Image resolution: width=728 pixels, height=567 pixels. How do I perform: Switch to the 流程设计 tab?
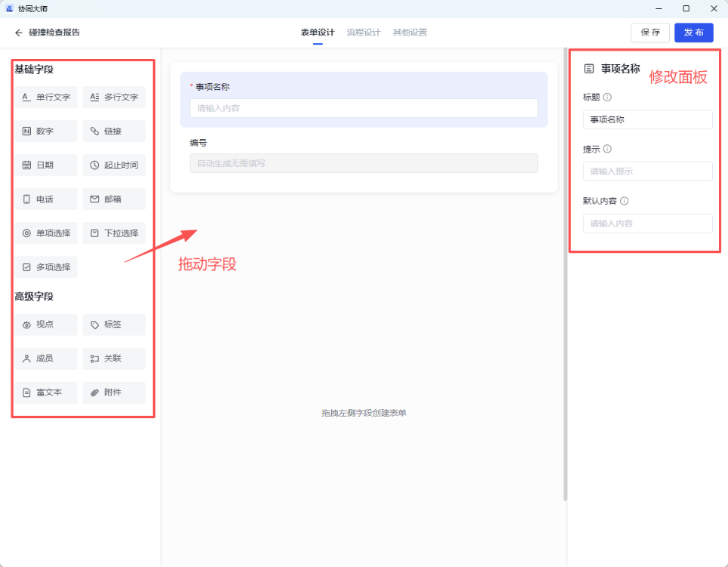click(x=364, y=32)
